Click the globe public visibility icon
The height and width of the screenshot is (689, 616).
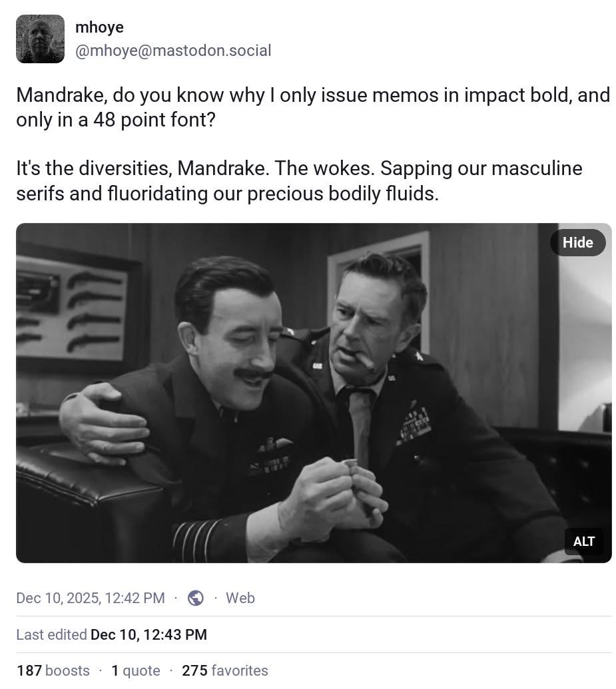point(196,598)
